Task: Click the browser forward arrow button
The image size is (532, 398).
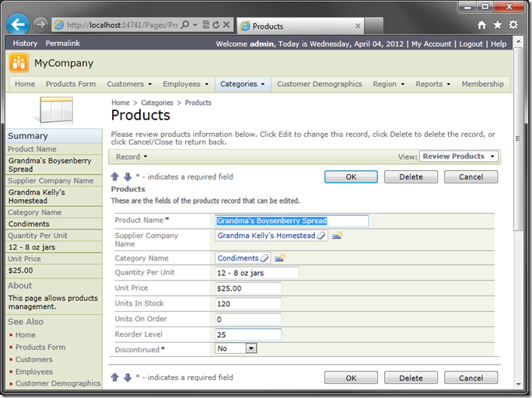Action: [40, 25]
